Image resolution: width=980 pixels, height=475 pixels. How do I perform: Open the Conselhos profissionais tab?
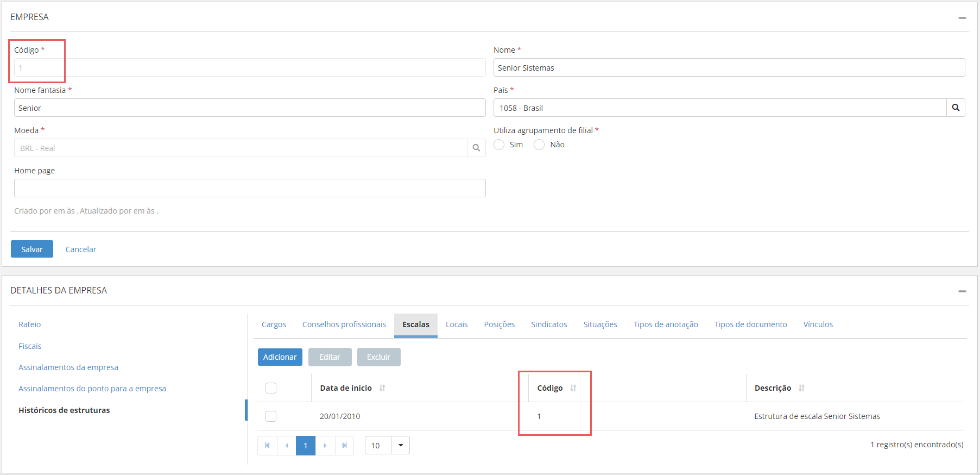pyautogui.click(x=344, y=324)
